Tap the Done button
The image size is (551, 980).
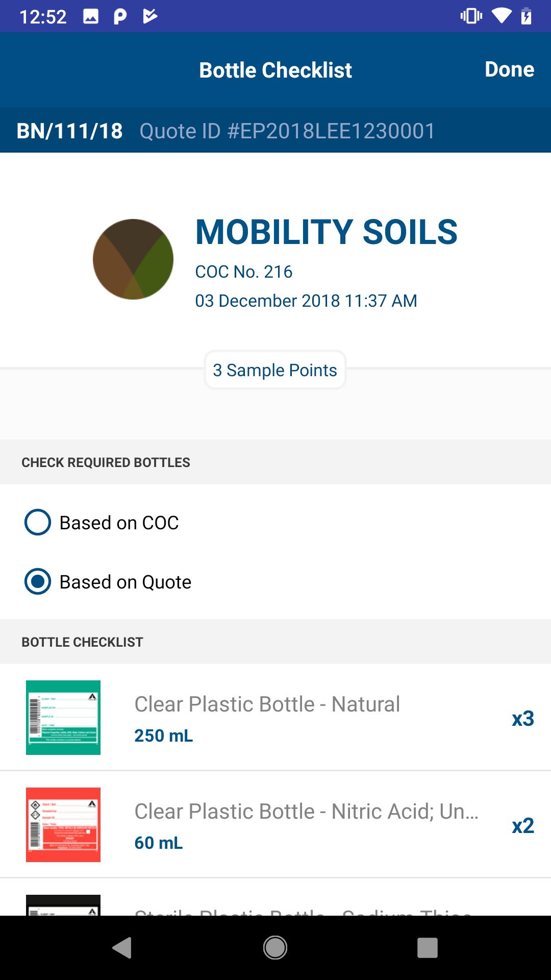pyautogui.click(x=509, y=69)
